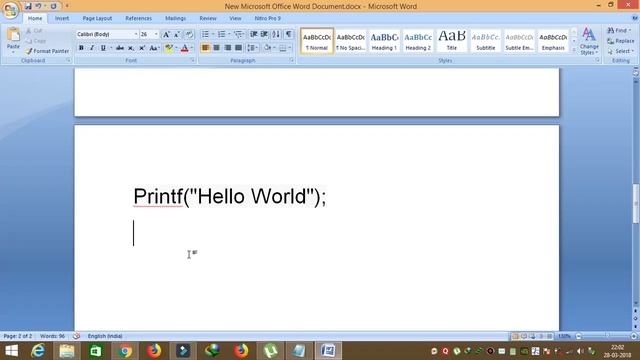The width and height of the screenshot is (640, 360).
Task: Click the Office button logo
Action: pyautogui.click(x=10, y=10)
